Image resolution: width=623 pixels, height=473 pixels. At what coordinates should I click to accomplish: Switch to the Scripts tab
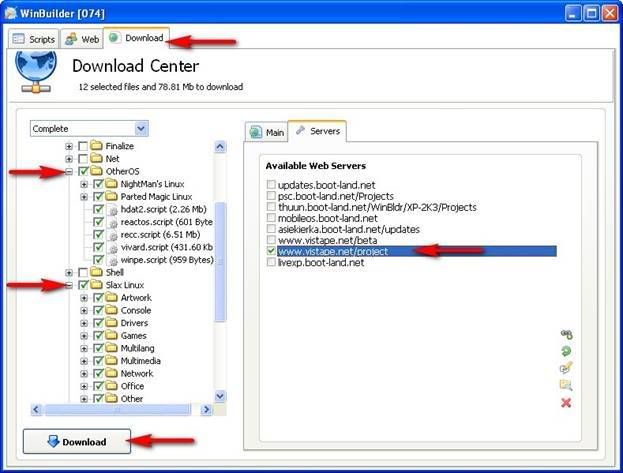click(x=33, y=39)
